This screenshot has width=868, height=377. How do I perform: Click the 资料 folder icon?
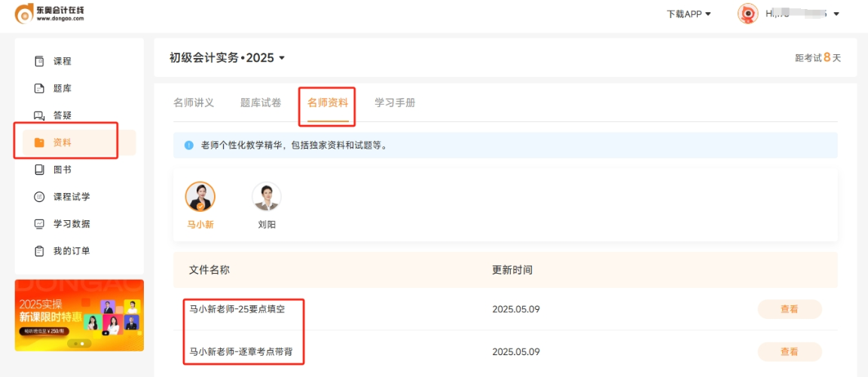click(39, 143)
